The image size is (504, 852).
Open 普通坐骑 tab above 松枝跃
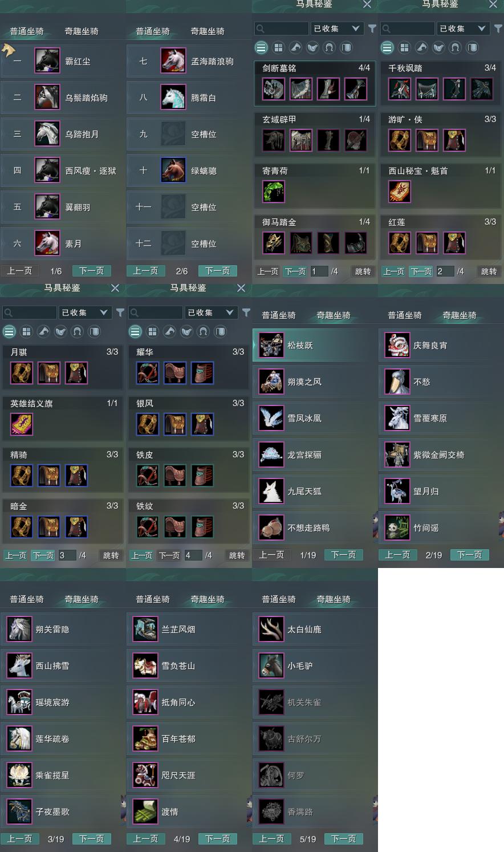279,315
